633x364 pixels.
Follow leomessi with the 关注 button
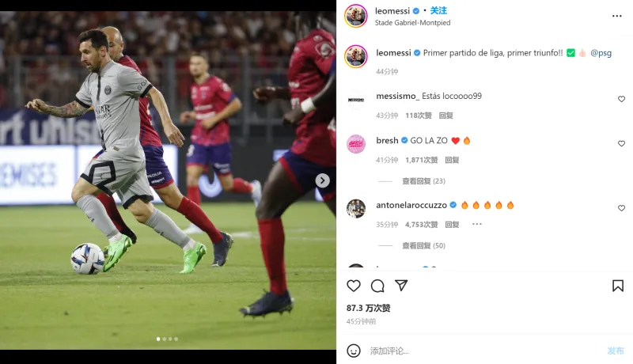[x=438, y=10]
